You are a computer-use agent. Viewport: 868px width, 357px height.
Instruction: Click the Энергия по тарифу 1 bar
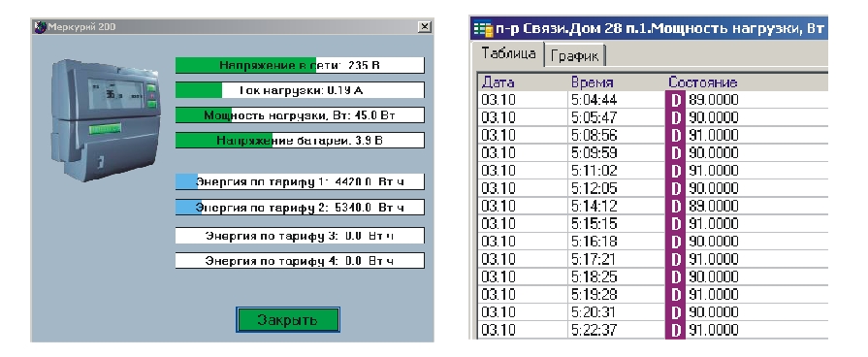[300, 181]
